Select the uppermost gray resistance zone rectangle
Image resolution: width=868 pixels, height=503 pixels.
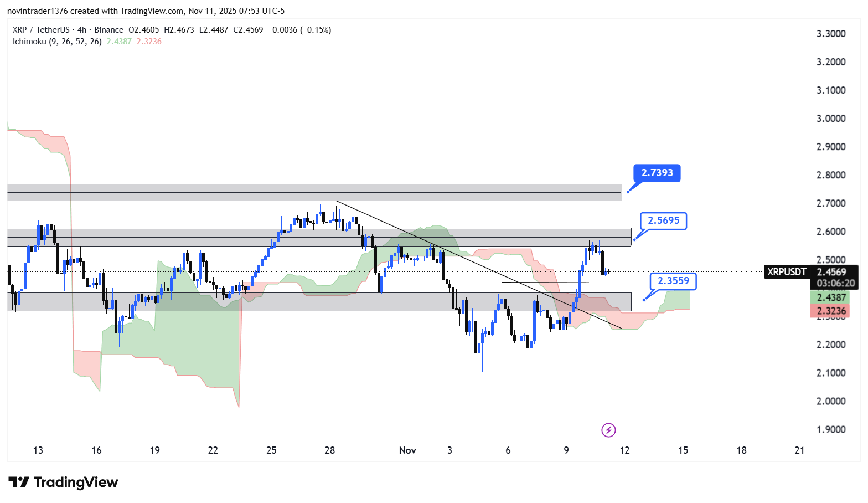click(x=314, y=192)
